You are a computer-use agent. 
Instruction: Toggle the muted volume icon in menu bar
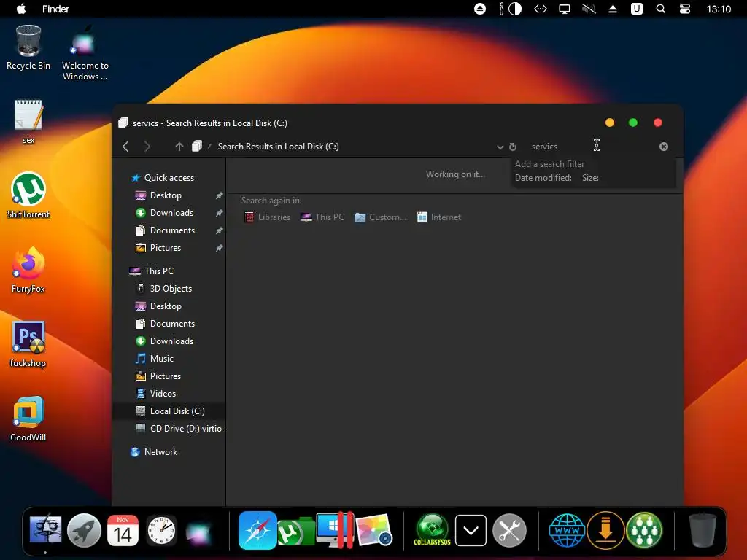pos(589,9)
